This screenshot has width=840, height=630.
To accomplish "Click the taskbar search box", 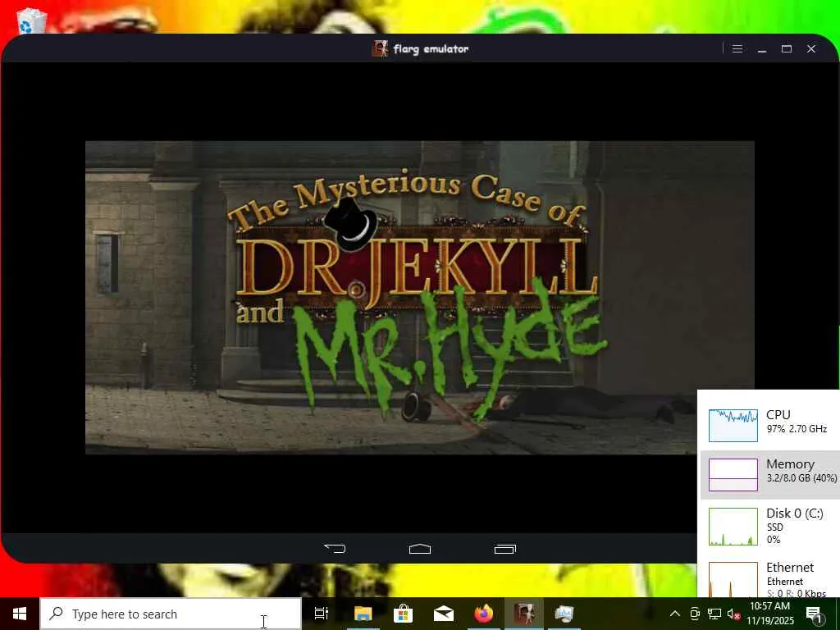I will coord(171,614).
